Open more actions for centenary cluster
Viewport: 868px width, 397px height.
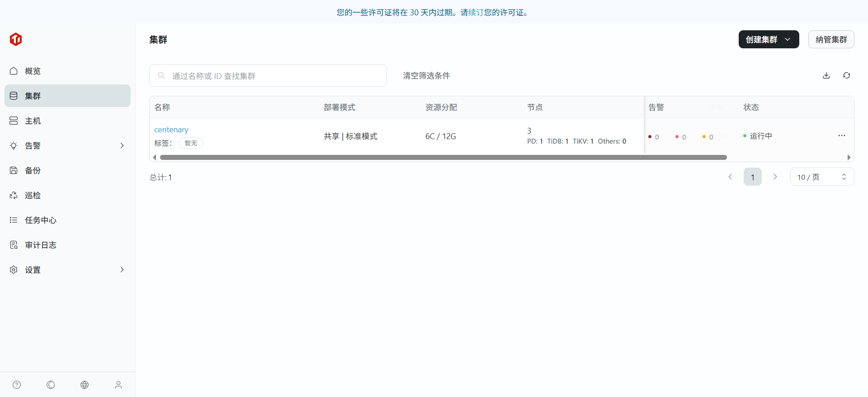[x=841, y=135]
